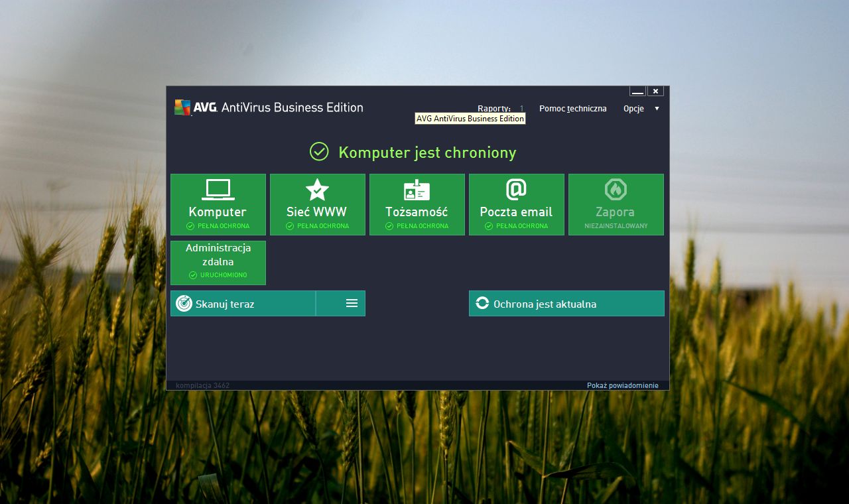Click the @ icon for Poczta email

click(x=516, y=190)
